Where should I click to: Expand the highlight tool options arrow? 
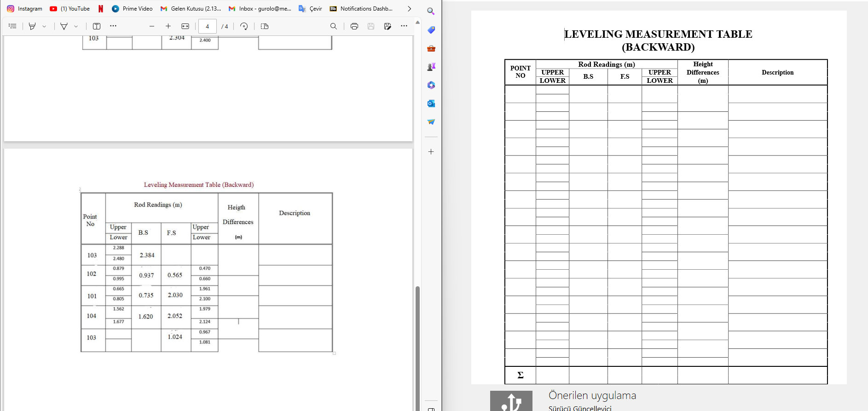point(44,26)
